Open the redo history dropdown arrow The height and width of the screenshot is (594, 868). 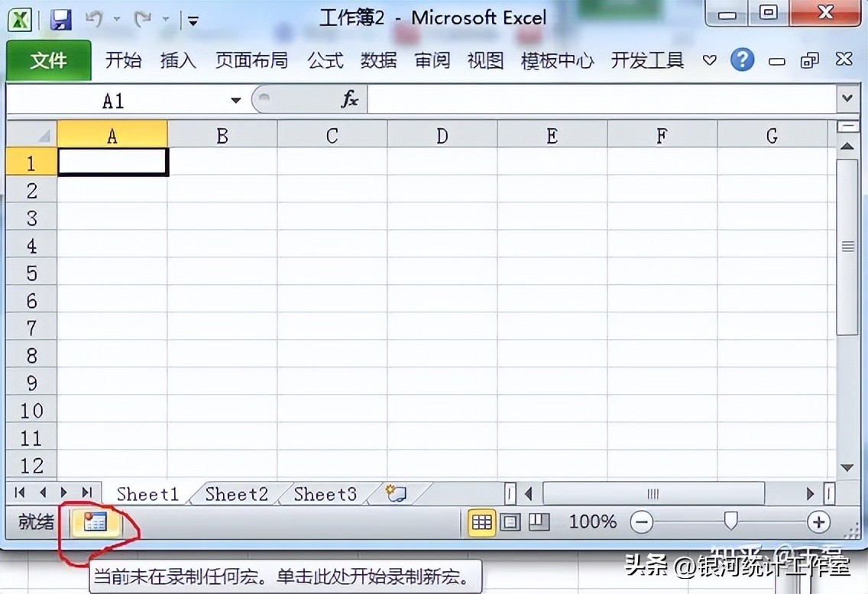click(x=166, y=19)
